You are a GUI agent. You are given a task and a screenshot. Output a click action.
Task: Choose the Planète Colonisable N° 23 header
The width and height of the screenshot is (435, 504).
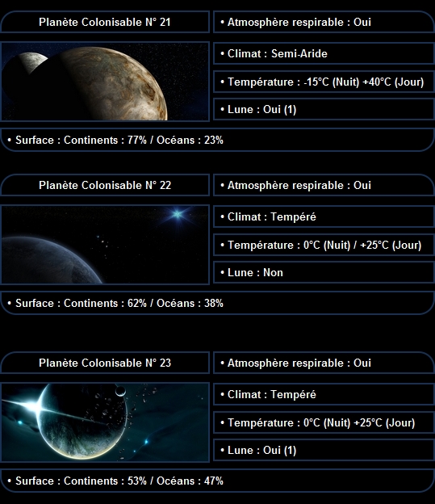(105, 363)
